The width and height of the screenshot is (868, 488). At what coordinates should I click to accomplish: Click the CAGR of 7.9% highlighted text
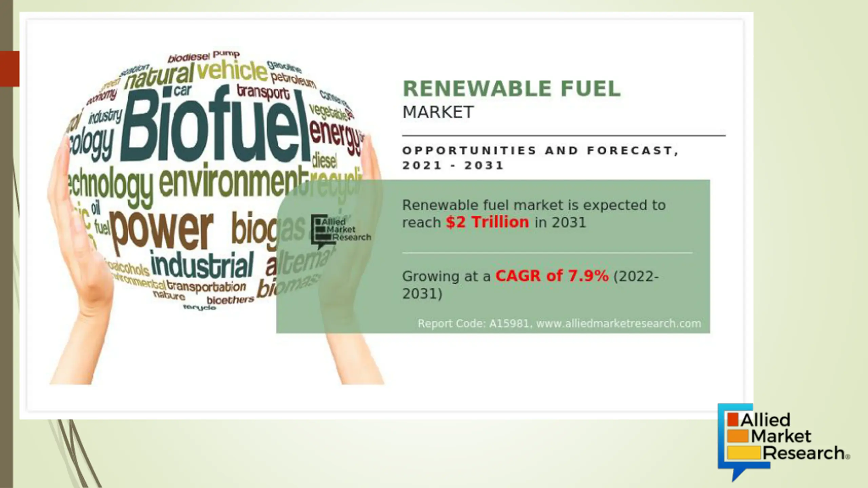coord(552,276)
